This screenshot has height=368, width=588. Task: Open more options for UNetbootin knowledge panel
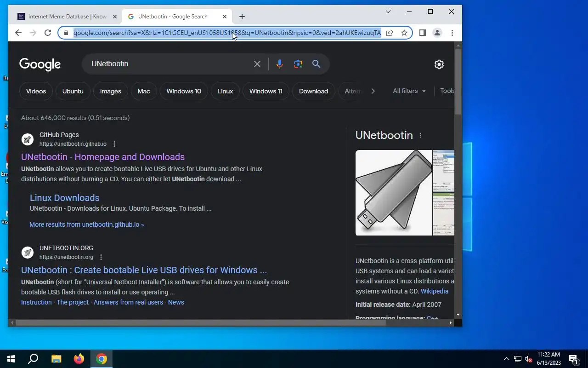pos(420,135)
